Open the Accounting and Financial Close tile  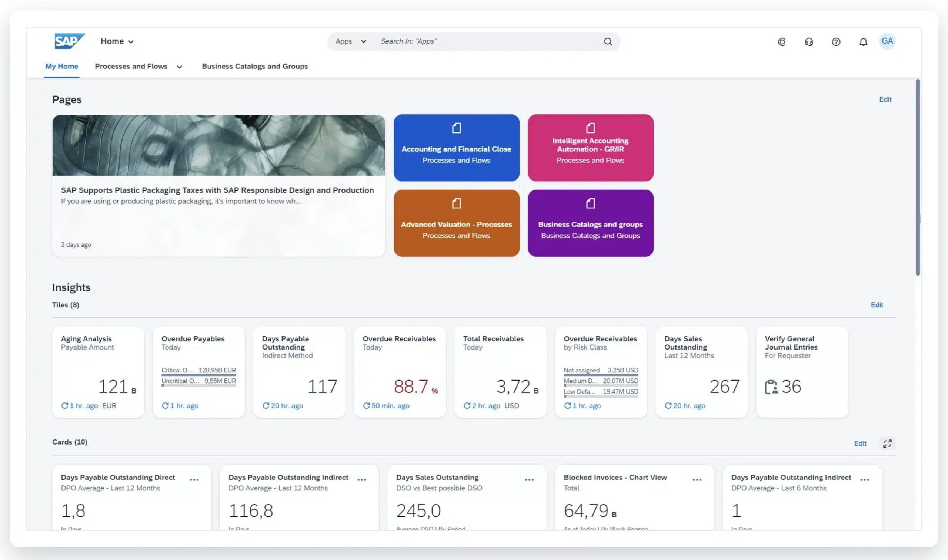[x=456, y=148]
